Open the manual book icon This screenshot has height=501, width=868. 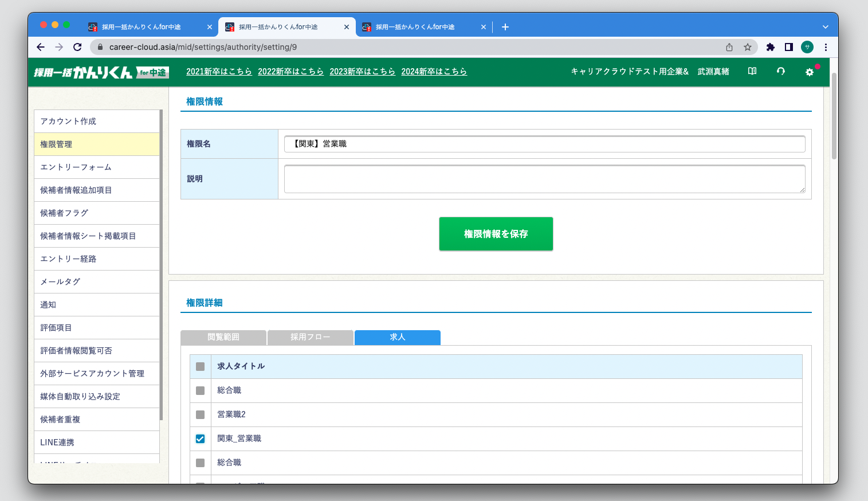coord(752,72)
